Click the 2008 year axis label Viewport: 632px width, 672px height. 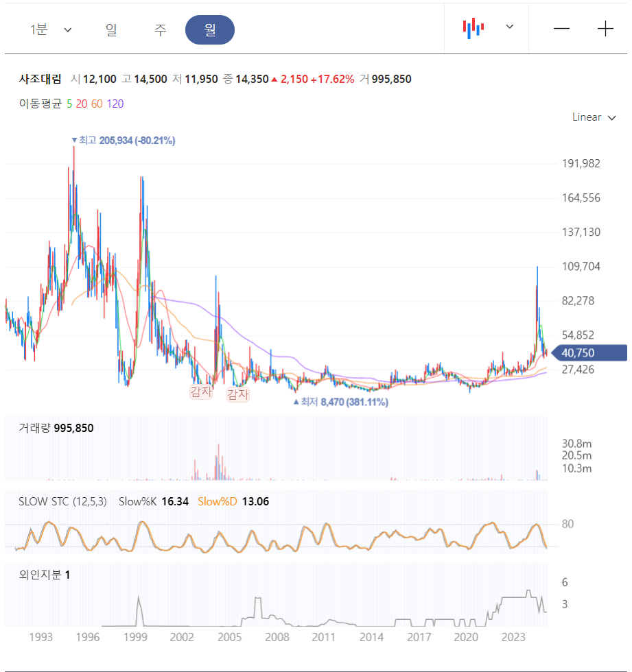(x=277, y=637)
